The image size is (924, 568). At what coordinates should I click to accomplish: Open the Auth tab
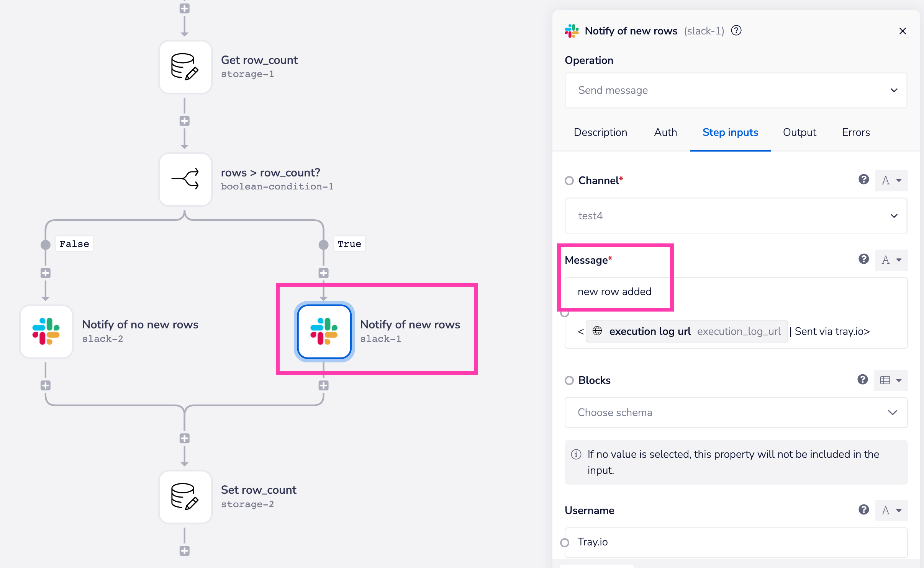665,132
